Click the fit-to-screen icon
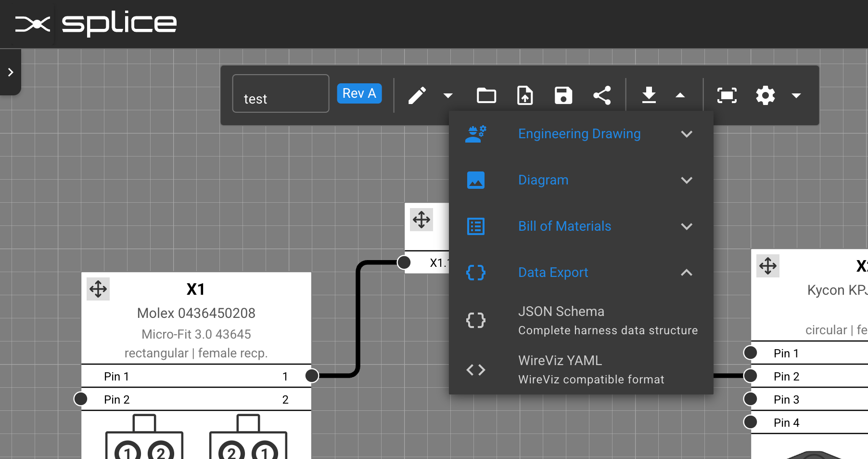Viewport: 868px width, 459px height. 727,95
